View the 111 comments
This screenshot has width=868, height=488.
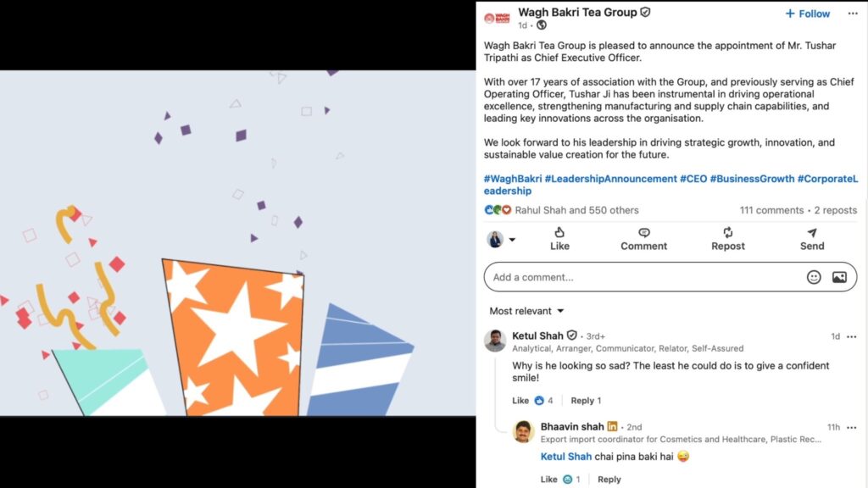click(771, 210)
